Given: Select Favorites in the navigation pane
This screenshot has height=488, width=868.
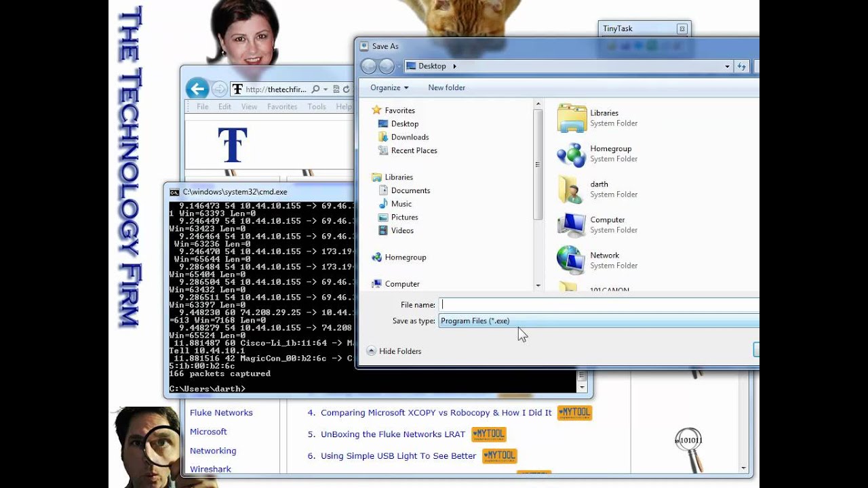Looking at the screenshot, I should click(x=400, y=110).
